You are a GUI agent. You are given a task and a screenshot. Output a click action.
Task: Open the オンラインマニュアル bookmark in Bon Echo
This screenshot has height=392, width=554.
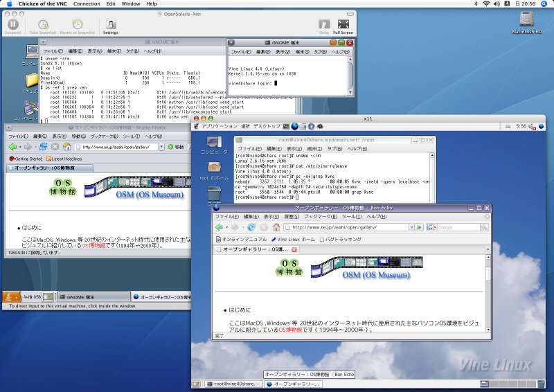coord(242,240)
